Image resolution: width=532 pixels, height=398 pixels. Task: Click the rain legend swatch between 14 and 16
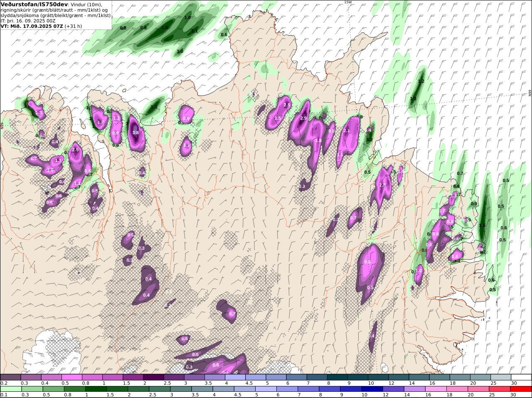tap(416, 389)
